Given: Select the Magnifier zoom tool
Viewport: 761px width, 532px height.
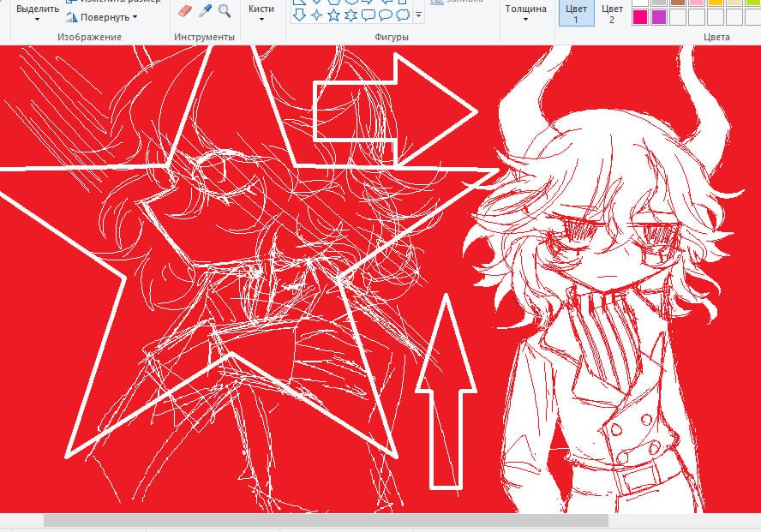Looking at the screenshot, I should pos(225,10).
